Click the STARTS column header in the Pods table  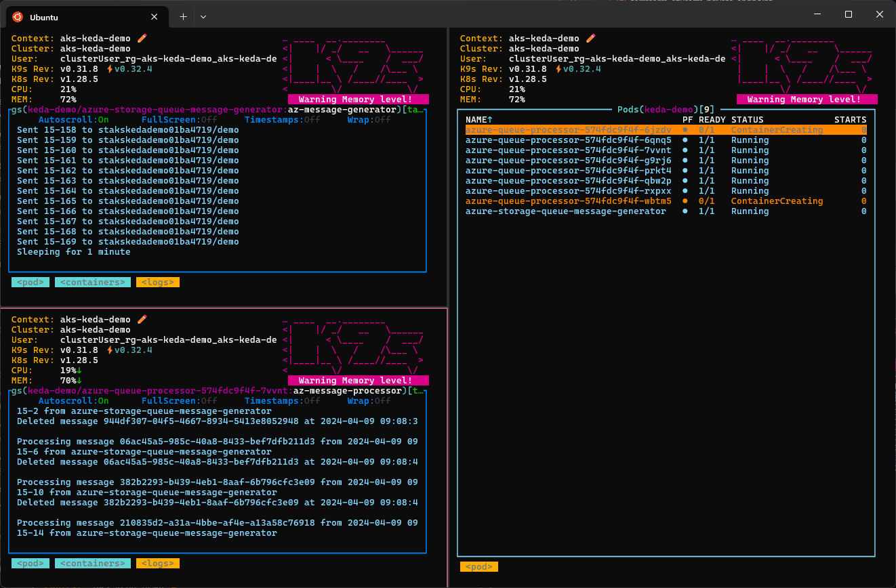tap(851, 120)
